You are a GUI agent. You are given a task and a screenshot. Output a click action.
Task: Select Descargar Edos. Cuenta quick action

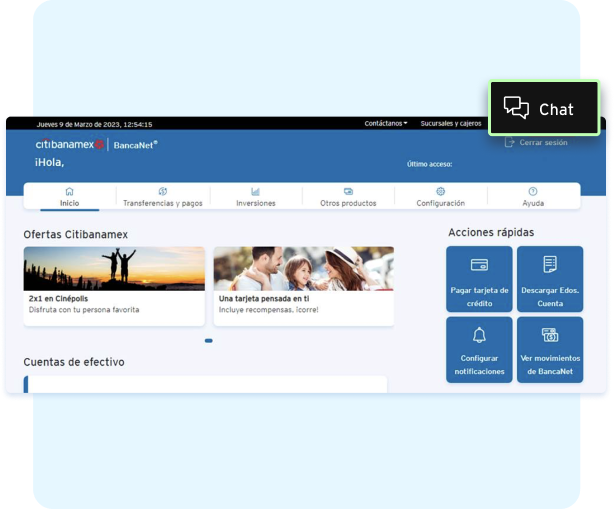[550, 279]
